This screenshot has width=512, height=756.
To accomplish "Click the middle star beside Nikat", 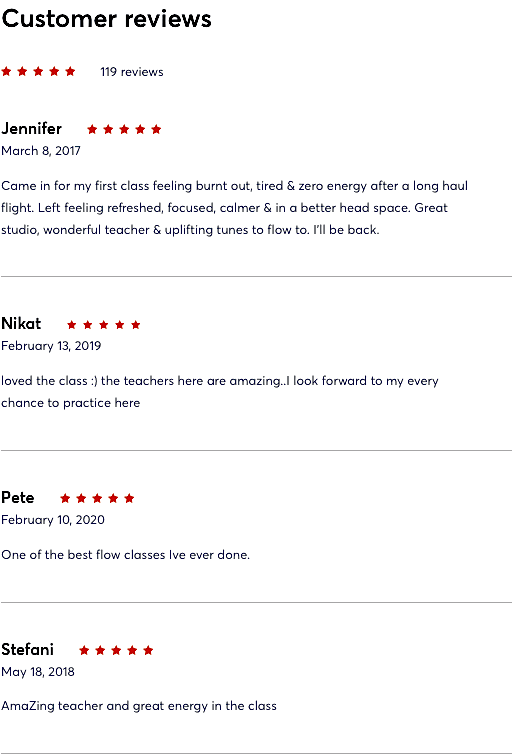I will click(104, 324).
